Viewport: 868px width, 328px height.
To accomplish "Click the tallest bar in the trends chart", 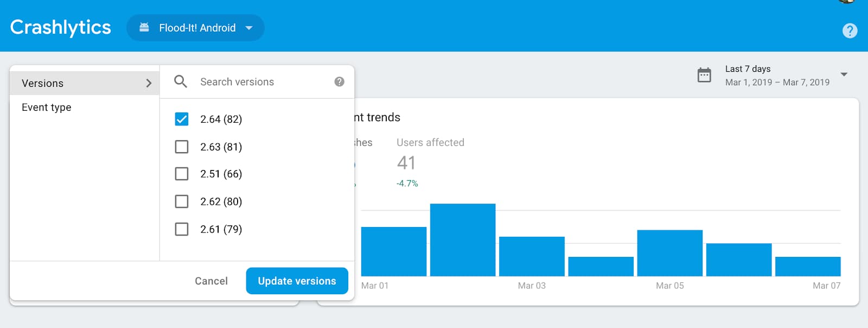I will 463,240.
